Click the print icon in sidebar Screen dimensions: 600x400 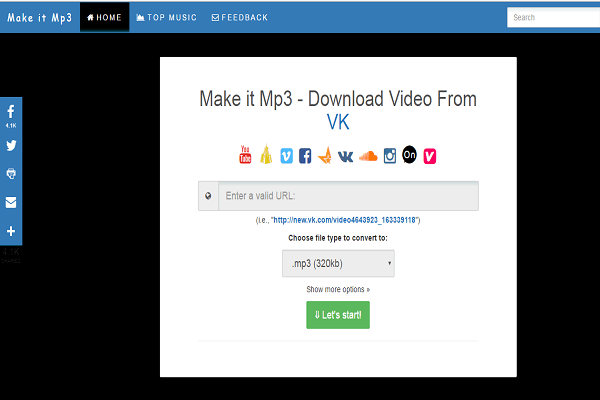point(11,174)
